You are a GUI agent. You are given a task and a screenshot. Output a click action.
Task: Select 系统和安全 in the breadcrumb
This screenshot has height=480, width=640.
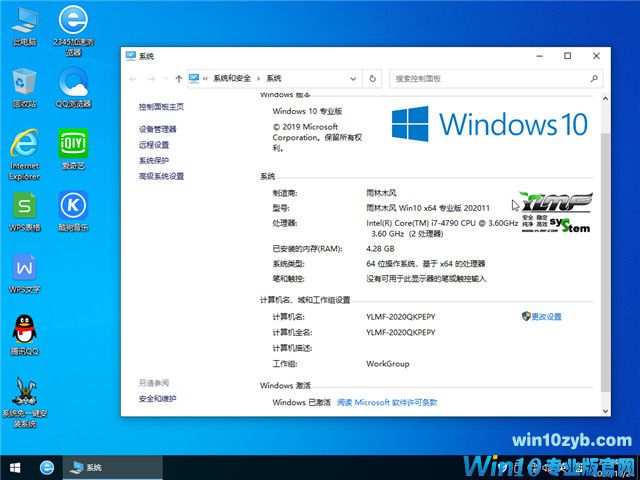pyautogui.click(x=232, y=78)
